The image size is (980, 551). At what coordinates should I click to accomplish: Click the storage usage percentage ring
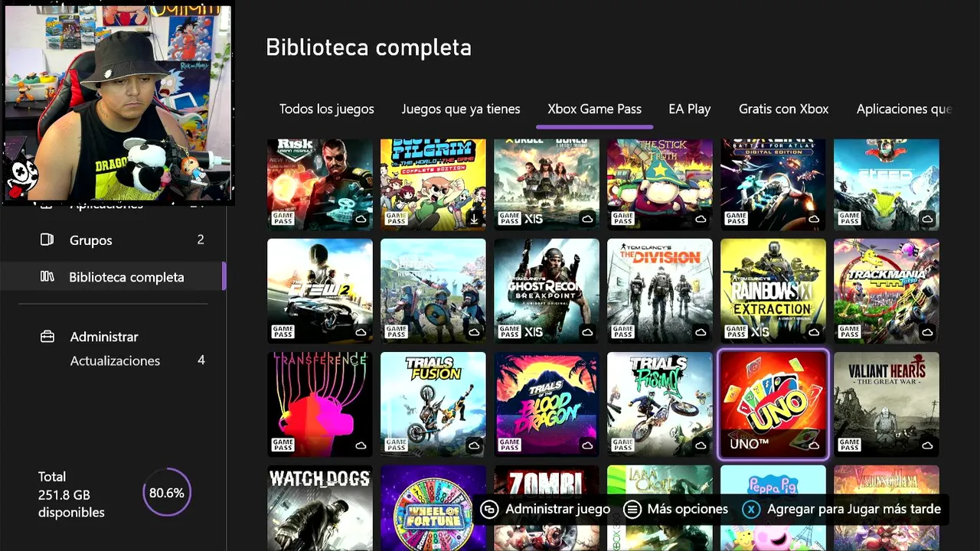[166, 493]
